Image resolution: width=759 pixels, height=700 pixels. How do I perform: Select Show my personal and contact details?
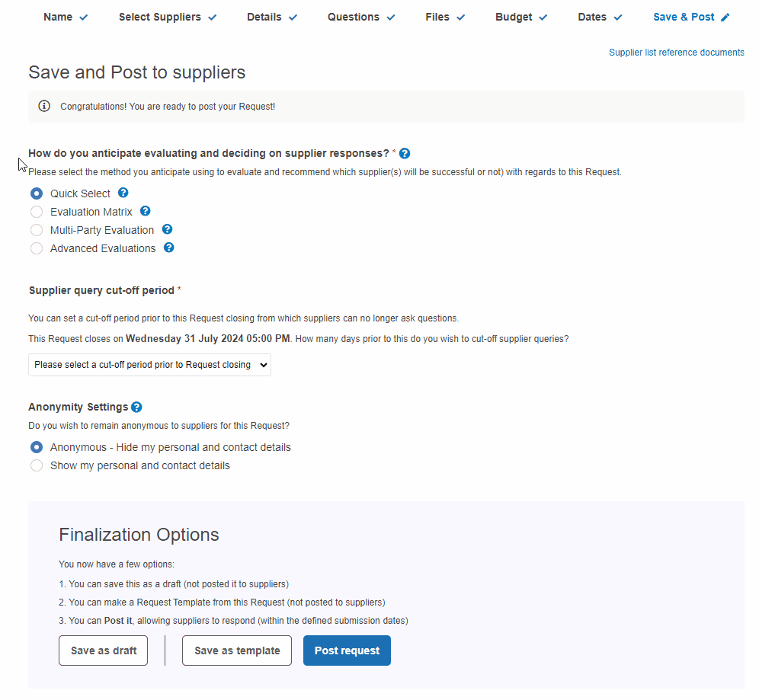37,466
